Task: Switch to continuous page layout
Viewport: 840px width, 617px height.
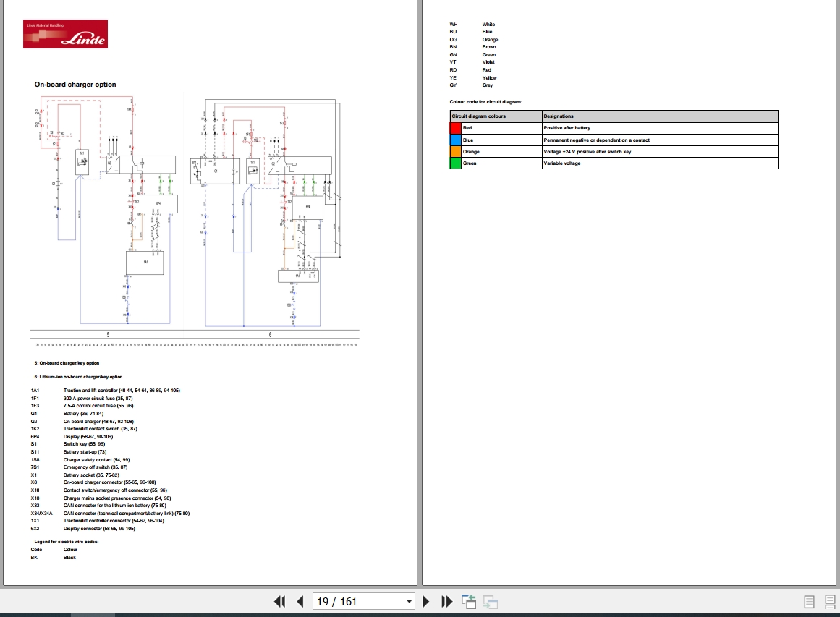Action: coord(830,602)
